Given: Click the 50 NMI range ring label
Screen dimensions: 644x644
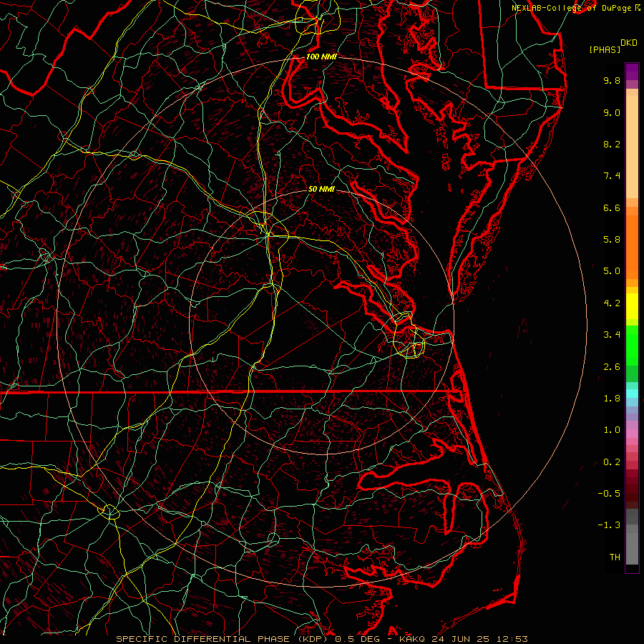Looking at the screenshot, I should [x=321, y=189].
